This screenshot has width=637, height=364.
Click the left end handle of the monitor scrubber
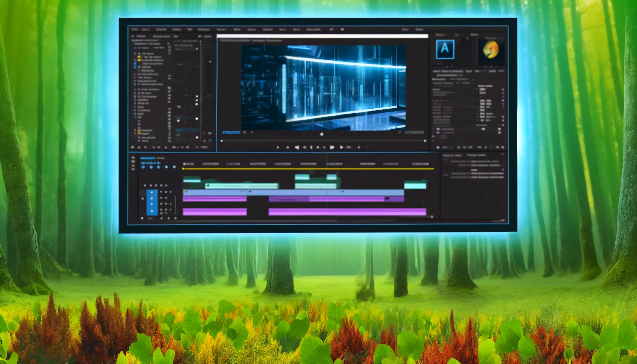point(222,141)
